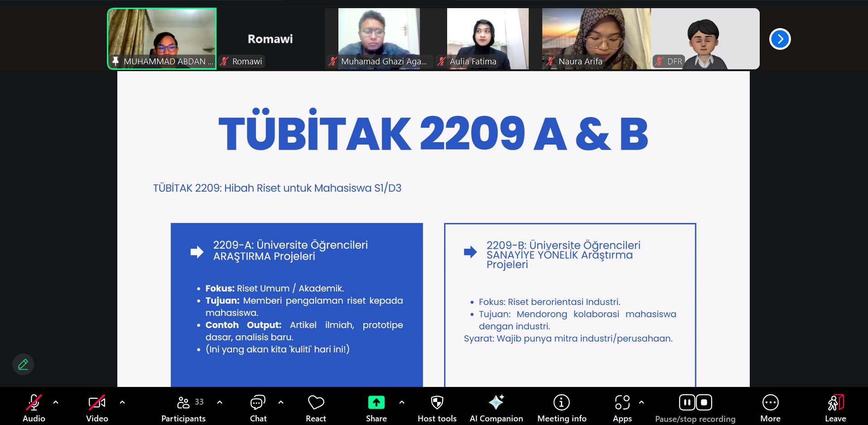This screenshot has height=425, width=868.
Task: Click the annotation pencil icon
Action: tap(23, 364)
